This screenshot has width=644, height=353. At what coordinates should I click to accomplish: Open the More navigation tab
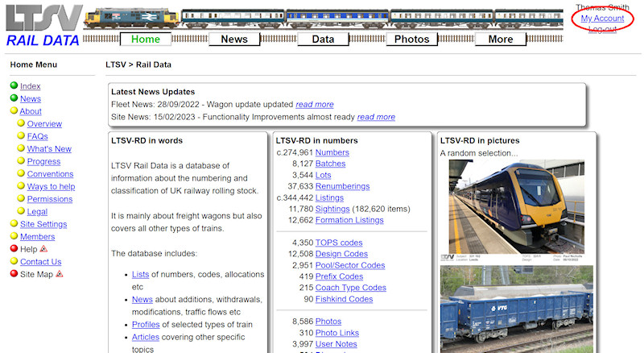500,39
